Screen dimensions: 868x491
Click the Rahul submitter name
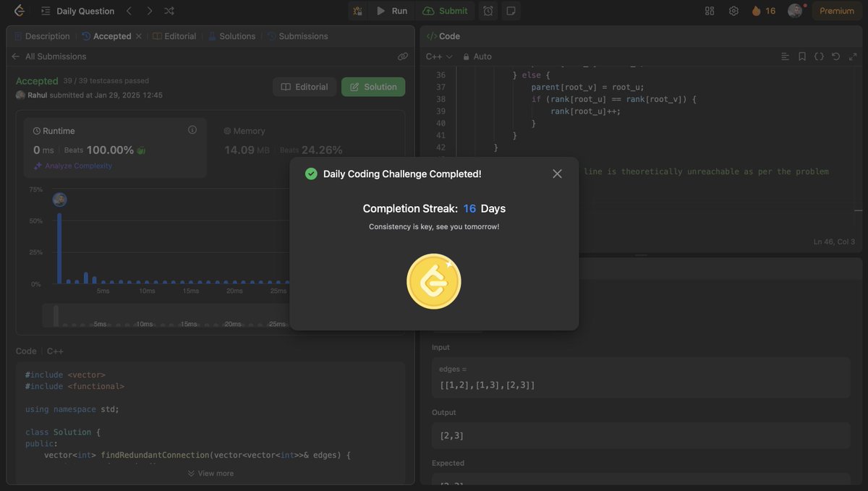coord(38,95)
